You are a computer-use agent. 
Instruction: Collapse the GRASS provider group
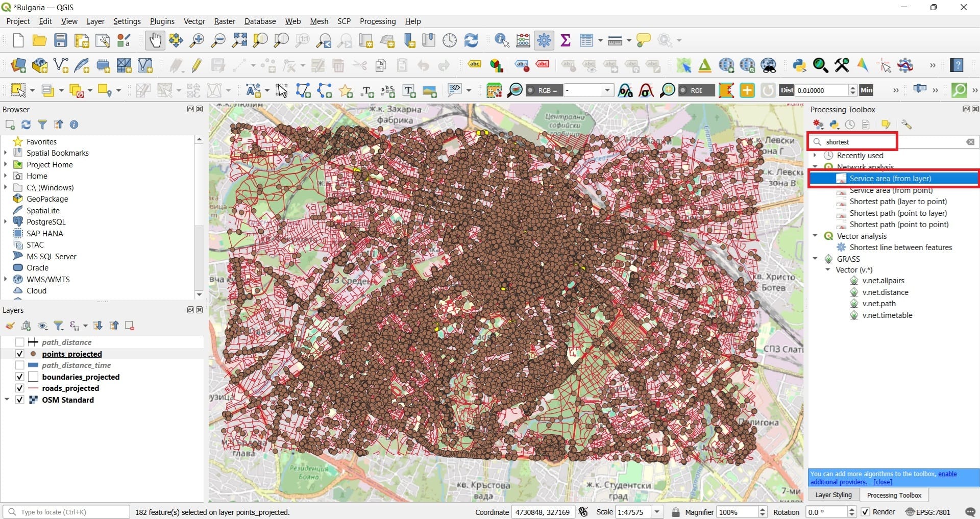tap(815, 259)
